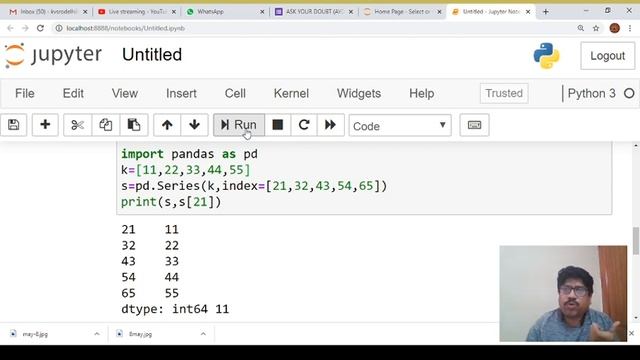Open a new browser tab

[x=546, y=12]
